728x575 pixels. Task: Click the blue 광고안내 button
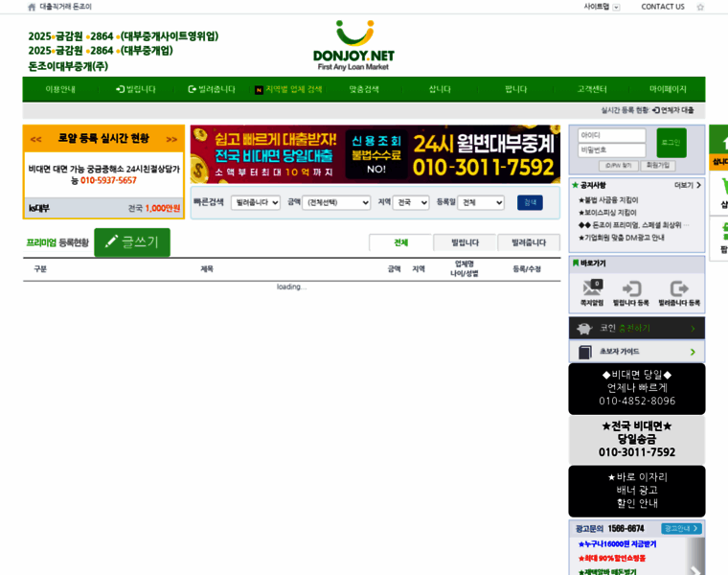[x=681, y=529]
